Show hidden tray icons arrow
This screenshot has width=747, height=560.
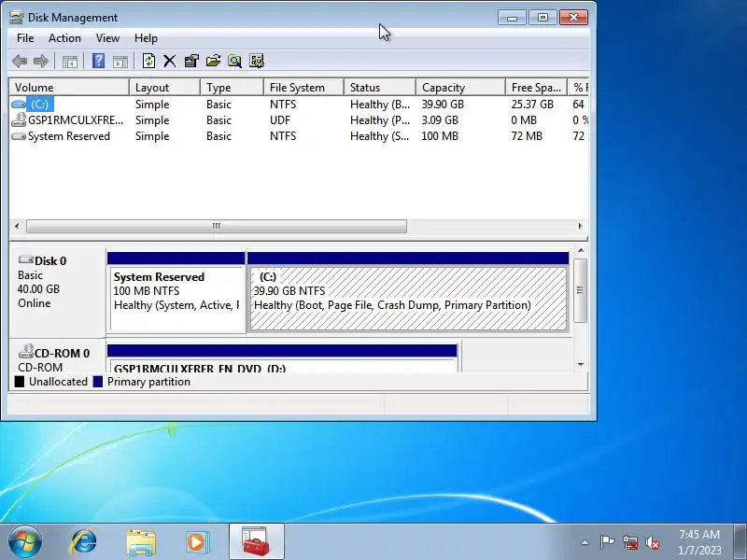585,542
